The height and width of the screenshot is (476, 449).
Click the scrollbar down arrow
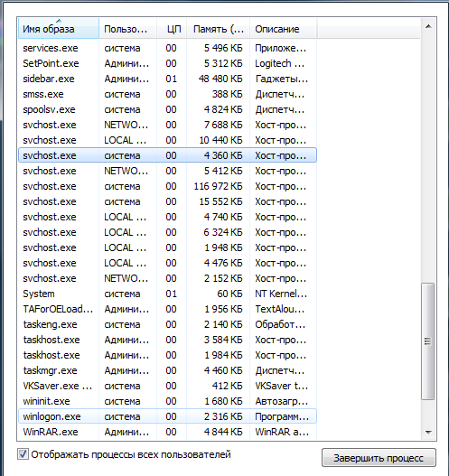point(428,432)
